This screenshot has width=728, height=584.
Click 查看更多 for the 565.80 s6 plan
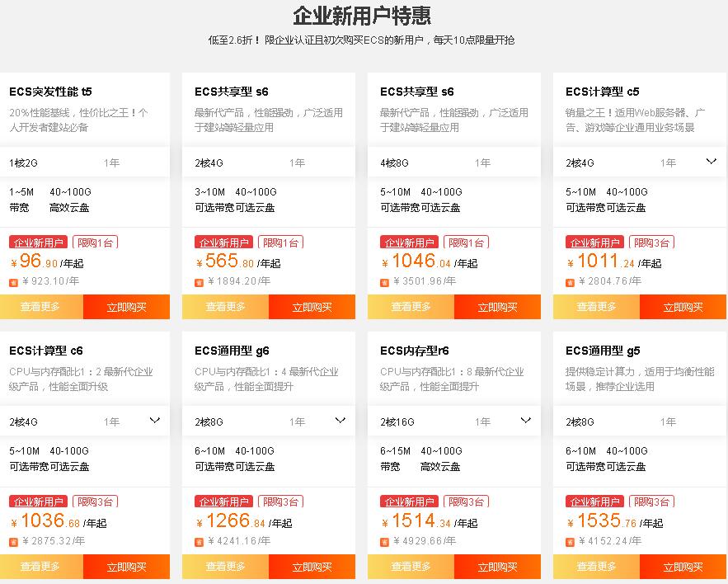tap(225, 307)
